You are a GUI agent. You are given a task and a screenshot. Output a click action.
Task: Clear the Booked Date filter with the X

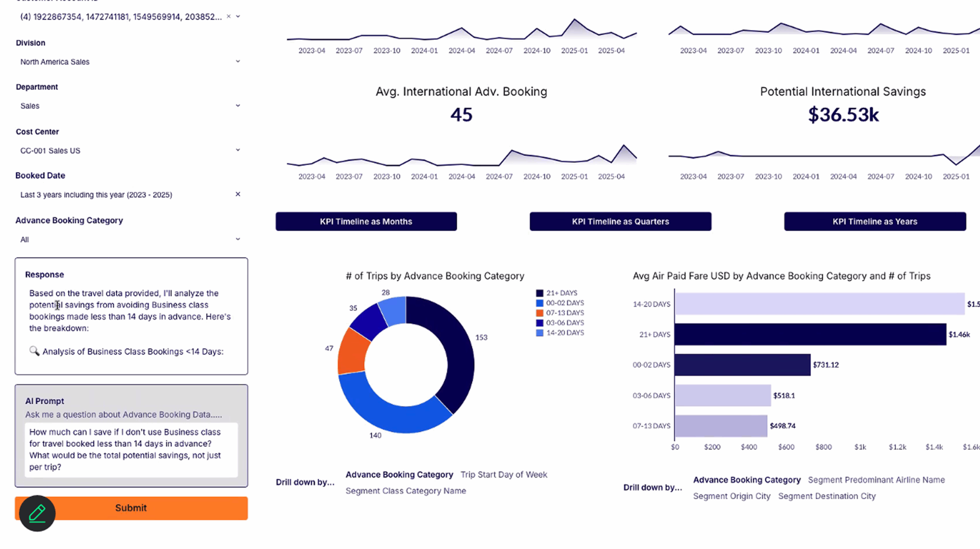[x=238, y=194]
